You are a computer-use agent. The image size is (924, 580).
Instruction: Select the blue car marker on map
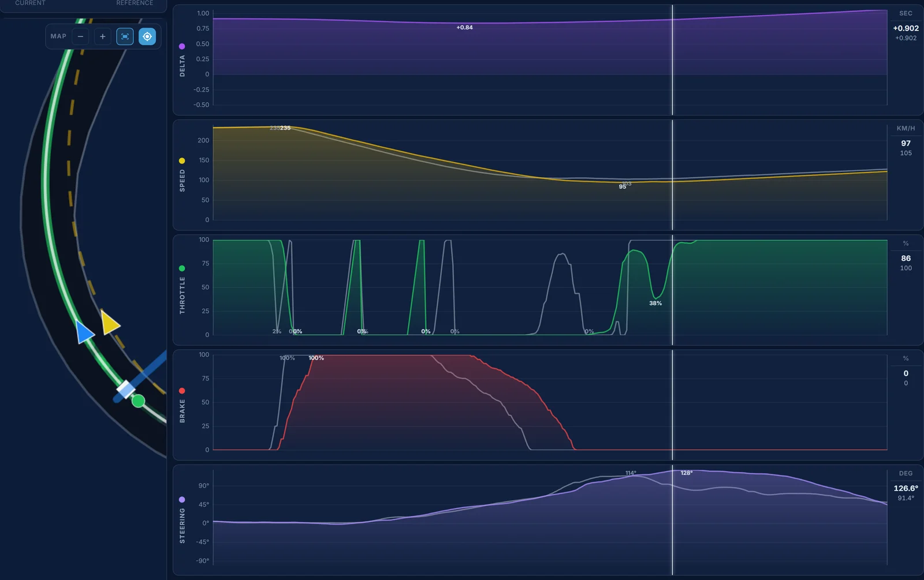(85, 332)
